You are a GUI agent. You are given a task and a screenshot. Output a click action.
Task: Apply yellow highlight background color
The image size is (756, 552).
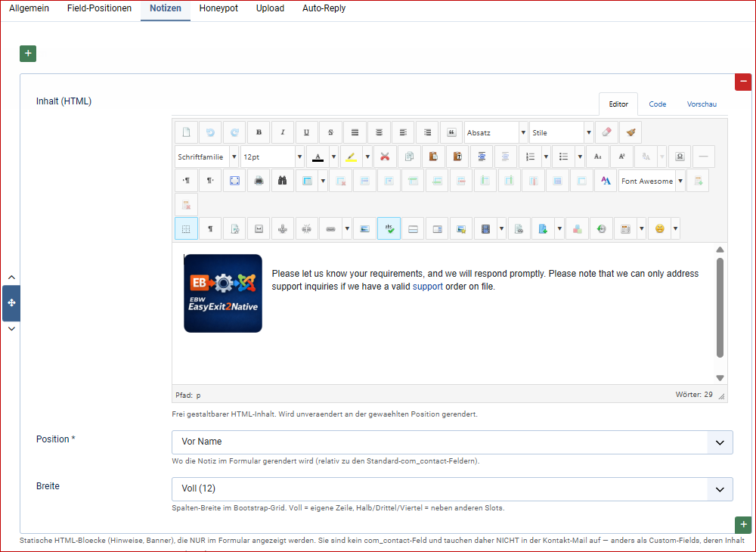click(x=351, y=157)
